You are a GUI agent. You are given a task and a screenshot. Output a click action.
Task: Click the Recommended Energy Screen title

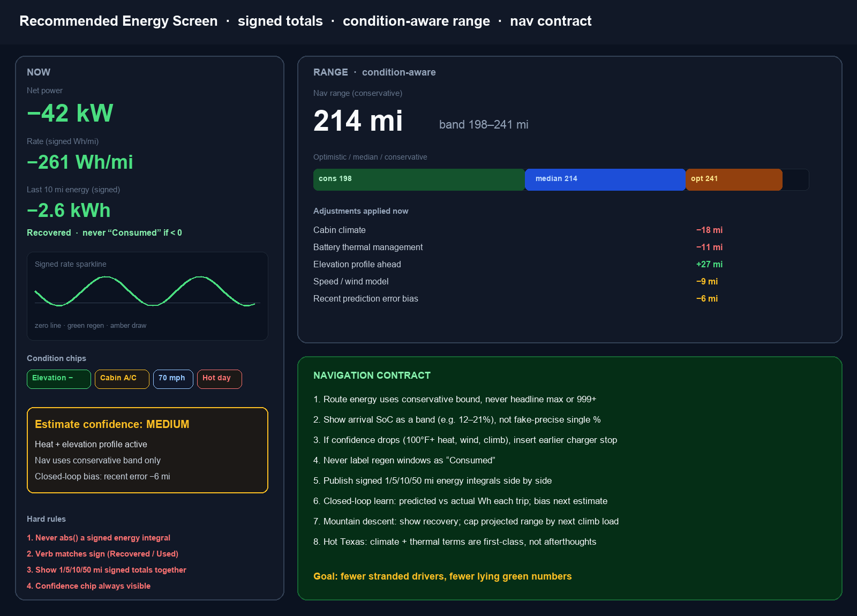(118, 21)
